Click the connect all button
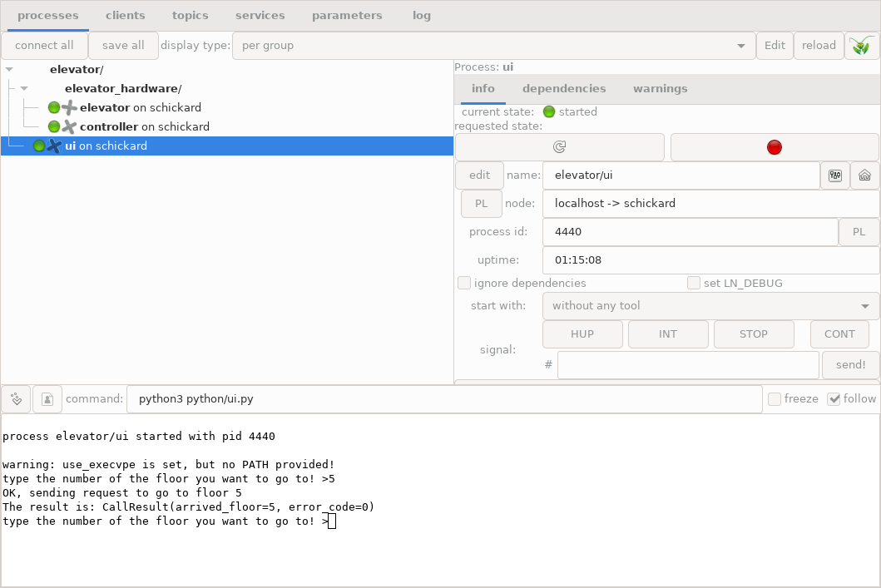 click(44, 46)
